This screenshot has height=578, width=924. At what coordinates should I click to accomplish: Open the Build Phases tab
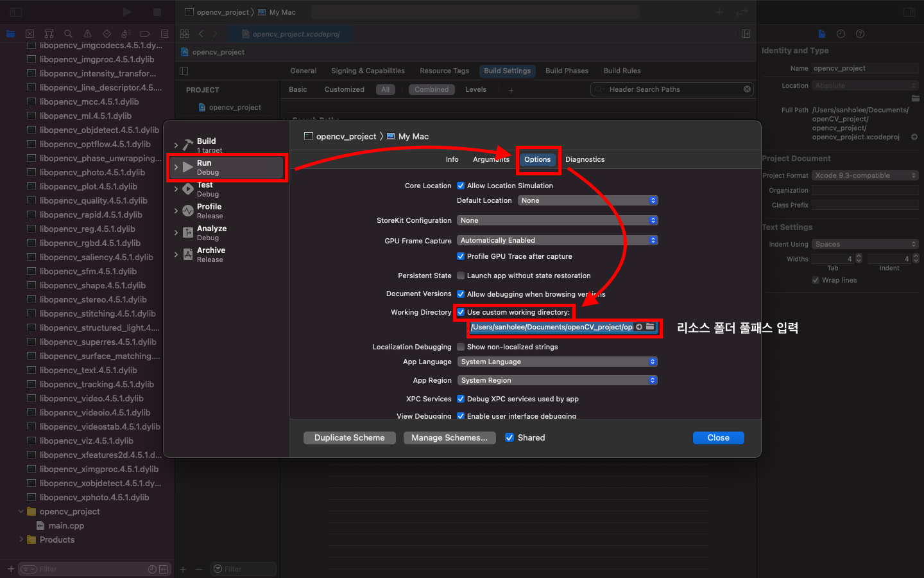(567, 71)
